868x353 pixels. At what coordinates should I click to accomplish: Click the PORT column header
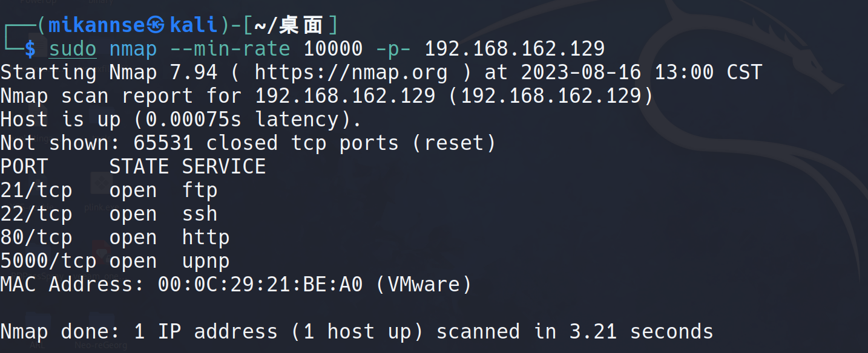[24, 167]
